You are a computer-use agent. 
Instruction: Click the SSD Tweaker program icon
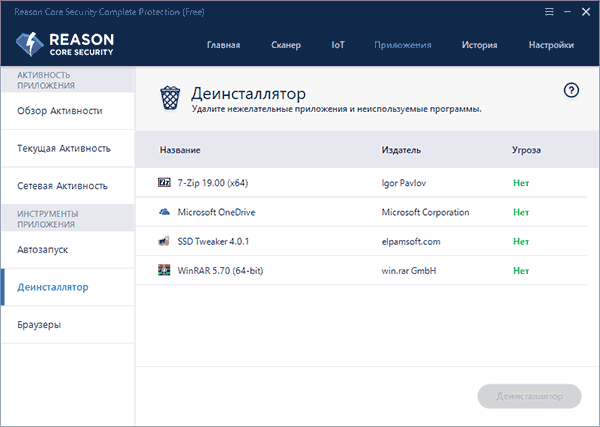tap(165, 241)
